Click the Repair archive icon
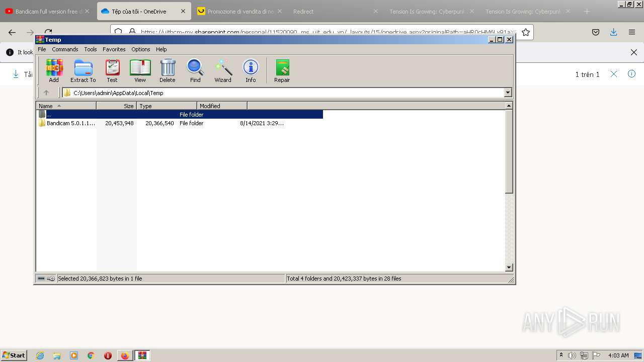The height and width of the screenshot is (362, 644). [282, 70]
